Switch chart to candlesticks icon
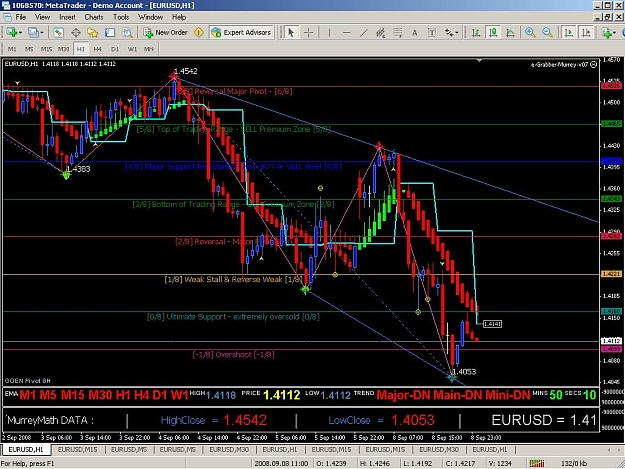The width and height of the screenshot is (625, 469). coord(493,32)
